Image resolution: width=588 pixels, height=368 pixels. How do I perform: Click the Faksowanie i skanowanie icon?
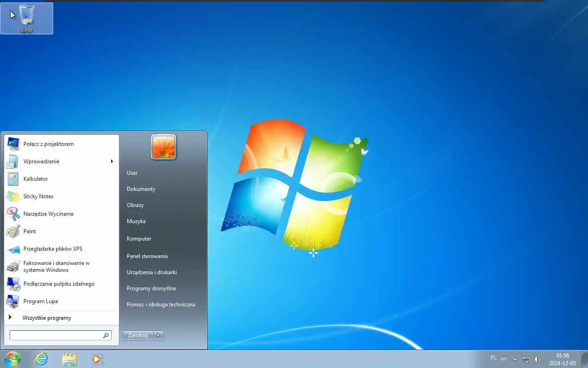(x=13, y=266)
